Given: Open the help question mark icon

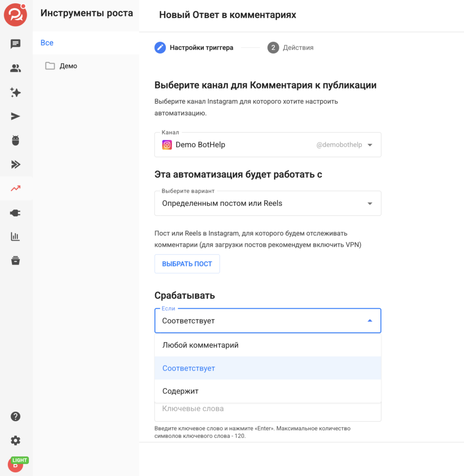Looking at the screenshot, I should pyautogui.click(x=15, y=416).
